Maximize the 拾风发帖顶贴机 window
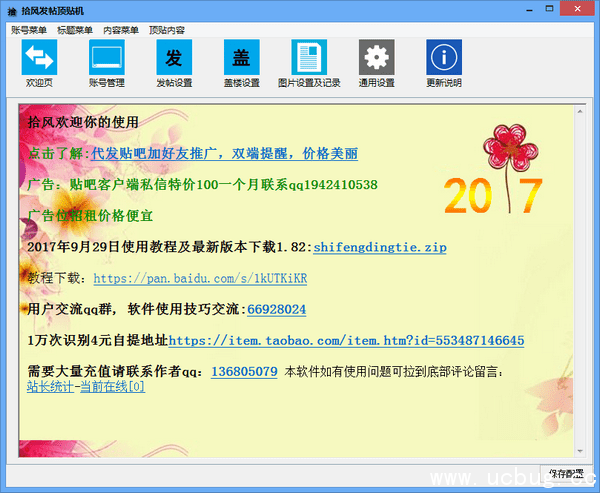600x493 pixels. (x=549, y=9)
